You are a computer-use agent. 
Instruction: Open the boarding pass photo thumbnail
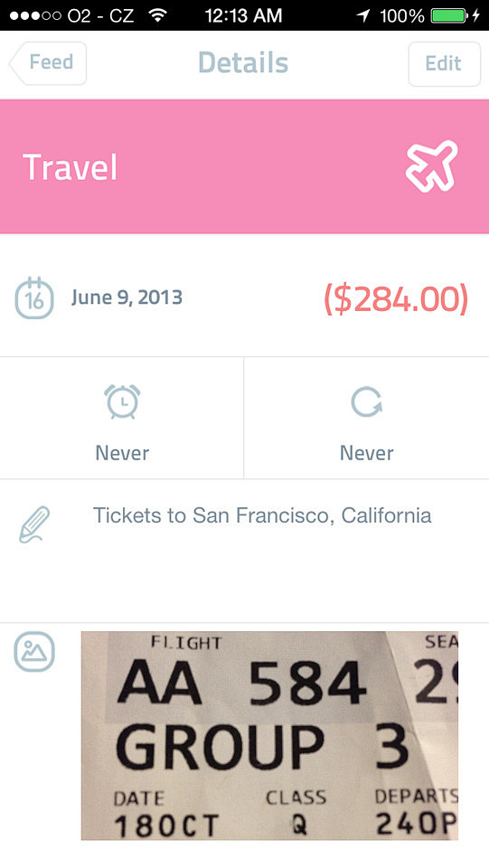[269, 736]
